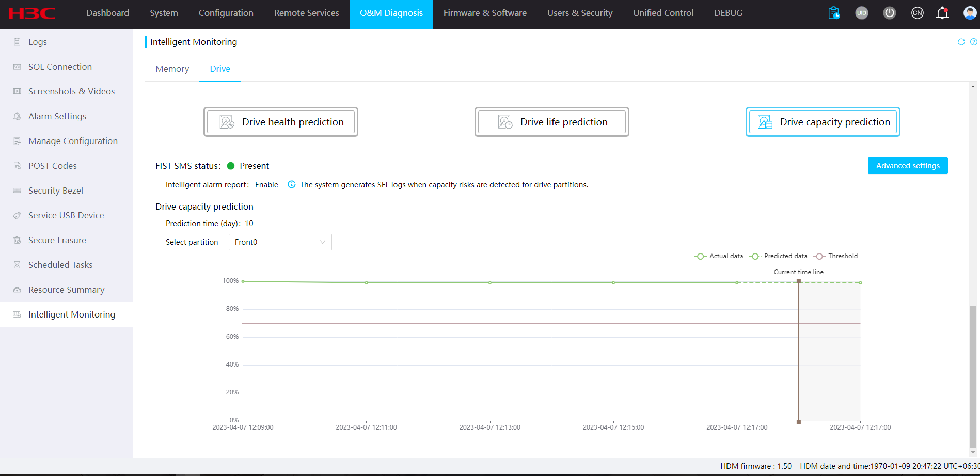Open the alarm bell notifications
980x476 pixels.
pyautogui.click(x=943, y=13)
